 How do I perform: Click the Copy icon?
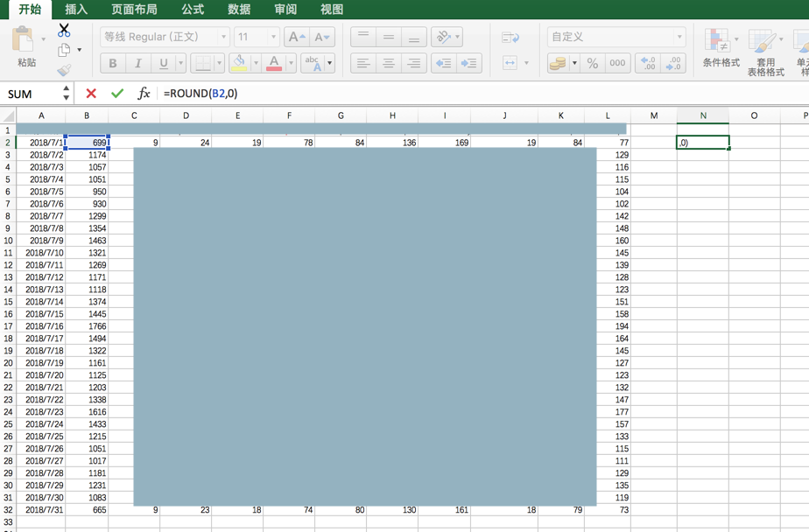click(64, 50)
